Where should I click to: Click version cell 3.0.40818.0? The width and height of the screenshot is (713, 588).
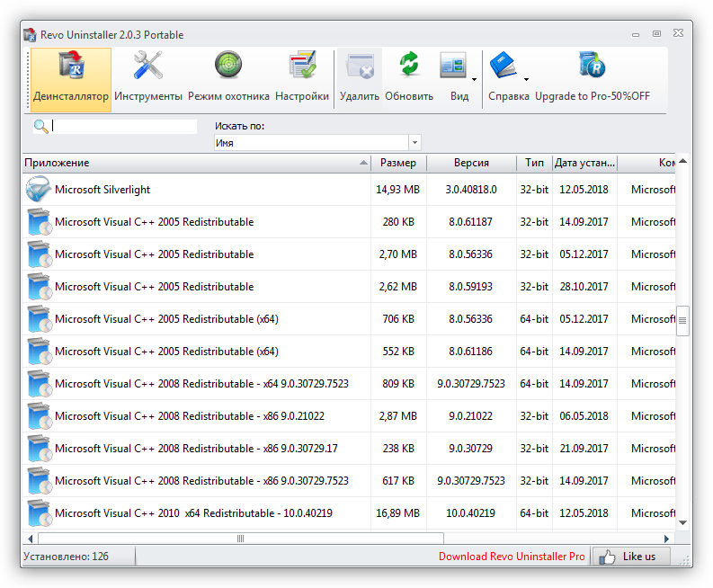(471, 190)
